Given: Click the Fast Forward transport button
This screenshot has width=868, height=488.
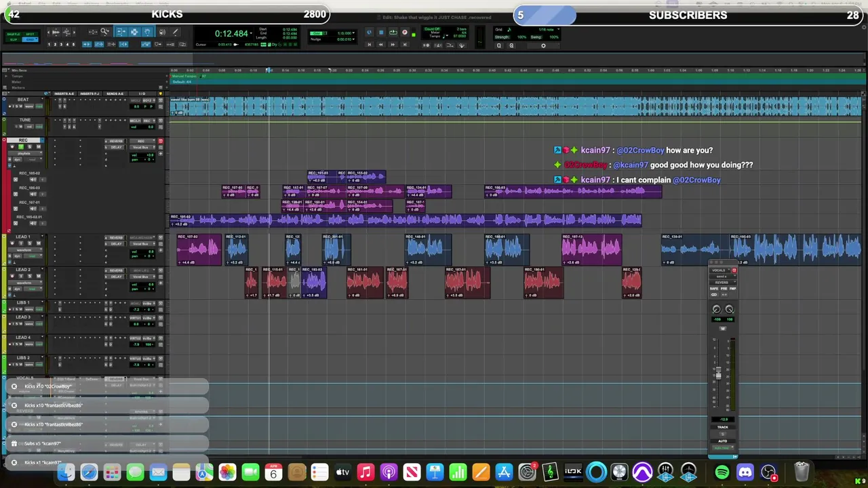Looking at the screenshot, I should (392, 45).
